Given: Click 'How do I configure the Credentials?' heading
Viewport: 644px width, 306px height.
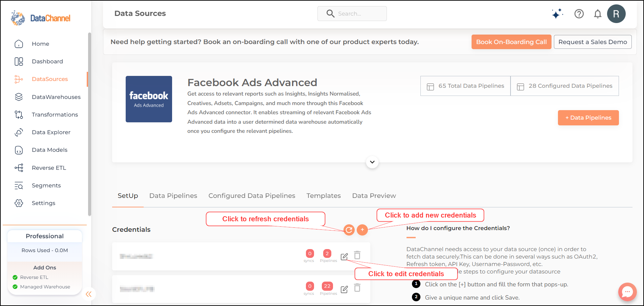Looking at the screenshot, I should click(458, 228).
